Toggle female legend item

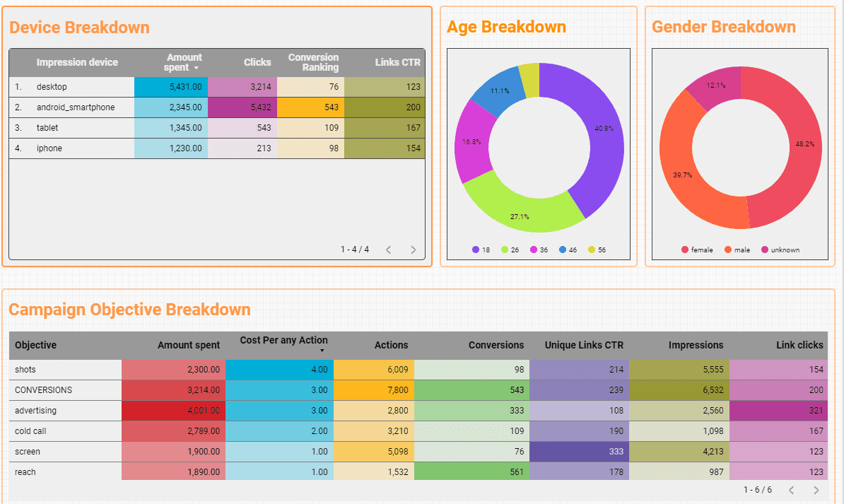(697, 250)
